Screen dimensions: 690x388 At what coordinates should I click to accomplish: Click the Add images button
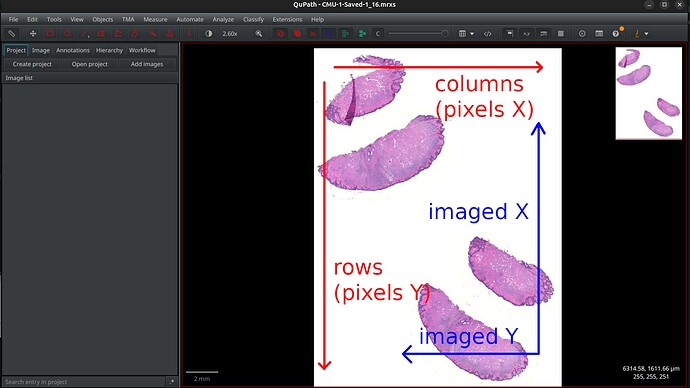(147, 64)
